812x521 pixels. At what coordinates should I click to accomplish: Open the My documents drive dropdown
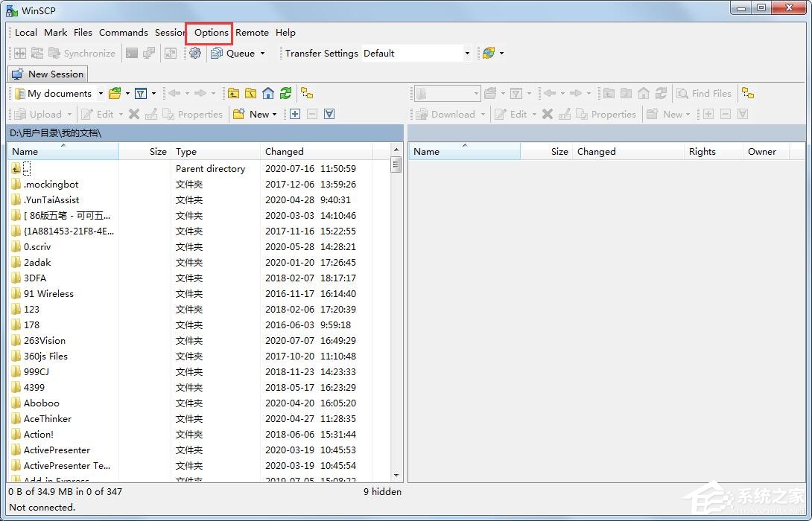point(101,94)
